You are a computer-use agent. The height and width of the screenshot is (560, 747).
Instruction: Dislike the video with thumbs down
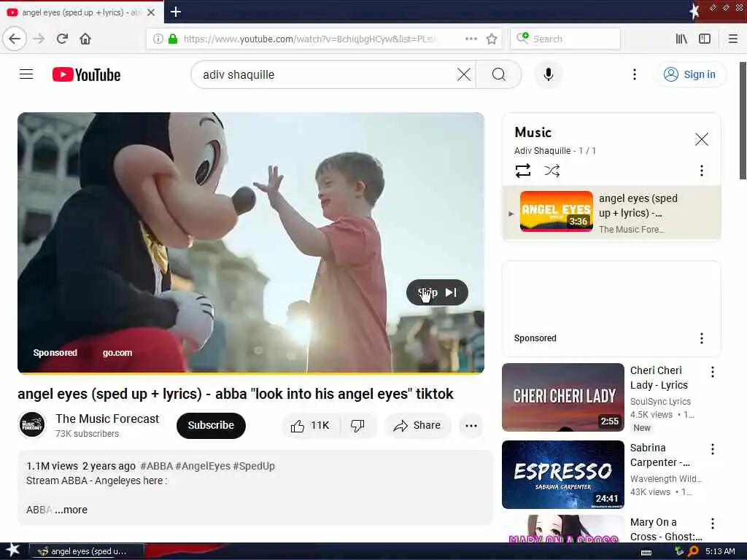[x=357, y=425]
